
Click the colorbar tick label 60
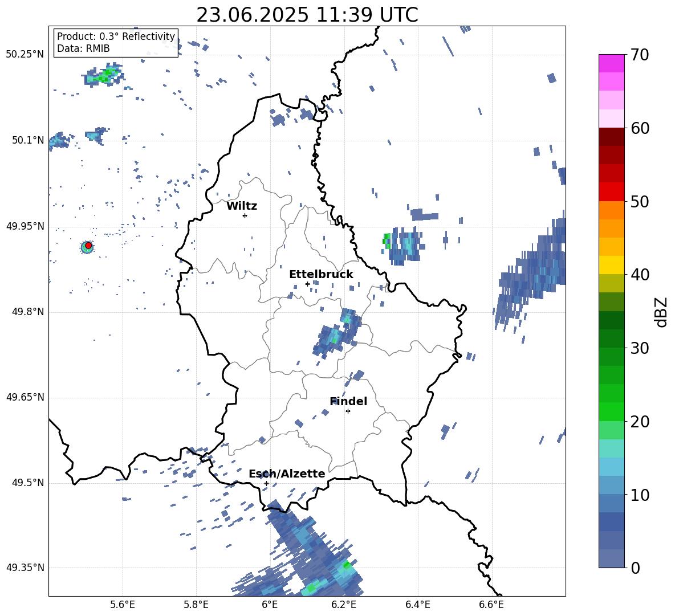(640, 128)
